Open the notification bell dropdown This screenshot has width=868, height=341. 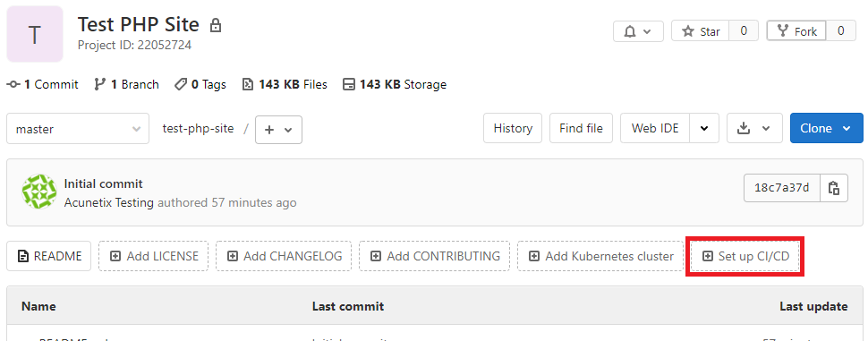coord(638,31)
